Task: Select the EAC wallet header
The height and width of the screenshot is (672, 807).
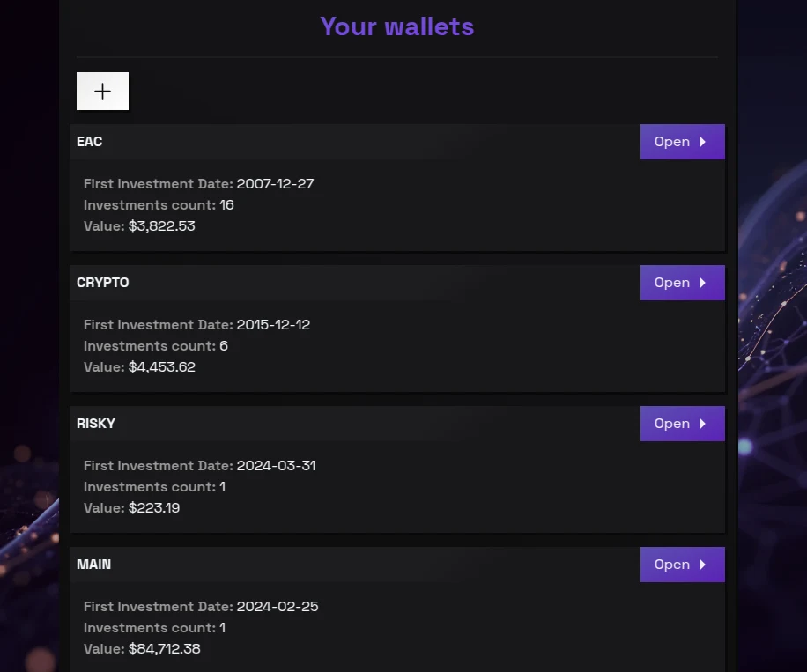Action: point(89,142)
